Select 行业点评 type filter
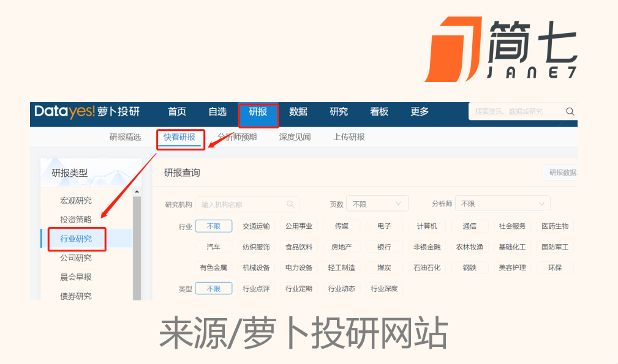This screenshot has width=618, height=364. pyautogui.click(x=256, y=289)
